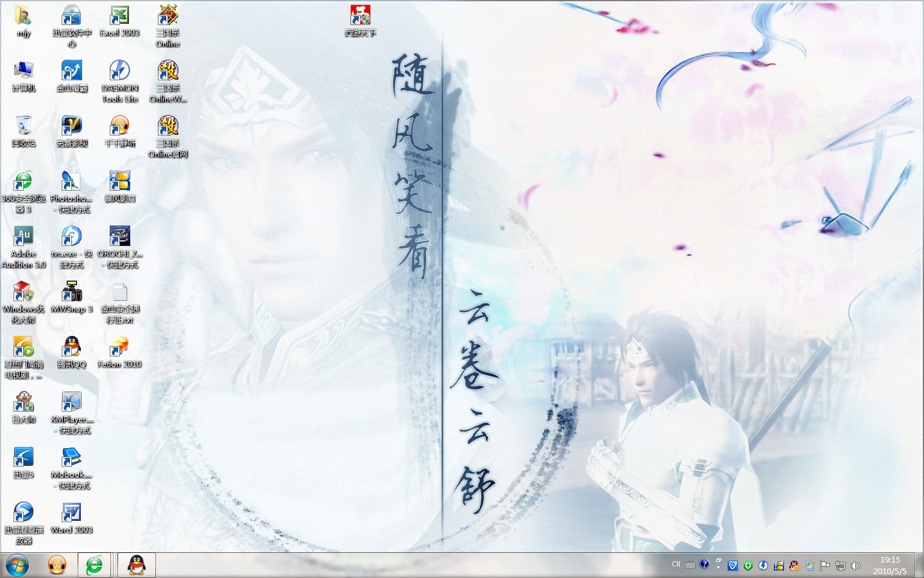Open the 西游天下 desktop shortcut
924x578 pixels.
(360, 22)
